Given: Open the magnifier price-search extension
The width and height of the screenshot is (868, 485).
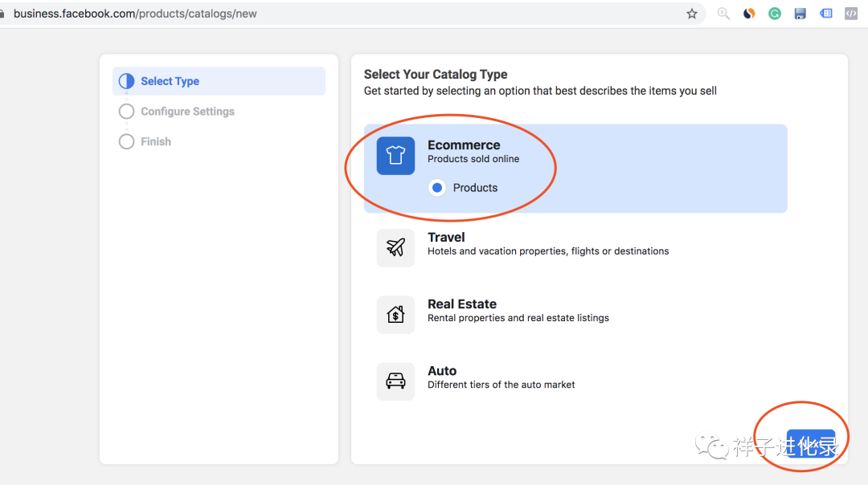Looking at the screenshot, I should 723,13.
